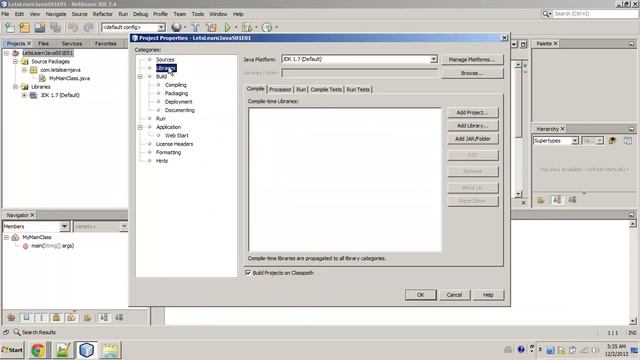Click OK in Project Properties

pyautogui.click(x=421, y=295)
